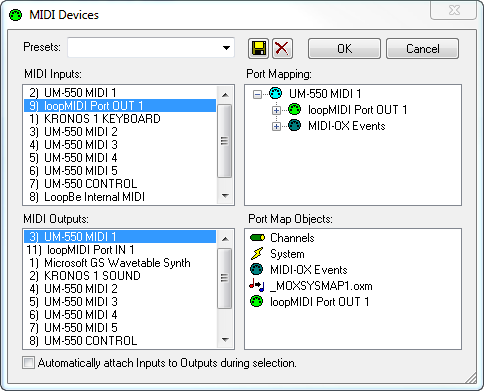Delete preset with the red X icon
The height and width of the screenshot is (391, 484).
[x=282, y=49]
